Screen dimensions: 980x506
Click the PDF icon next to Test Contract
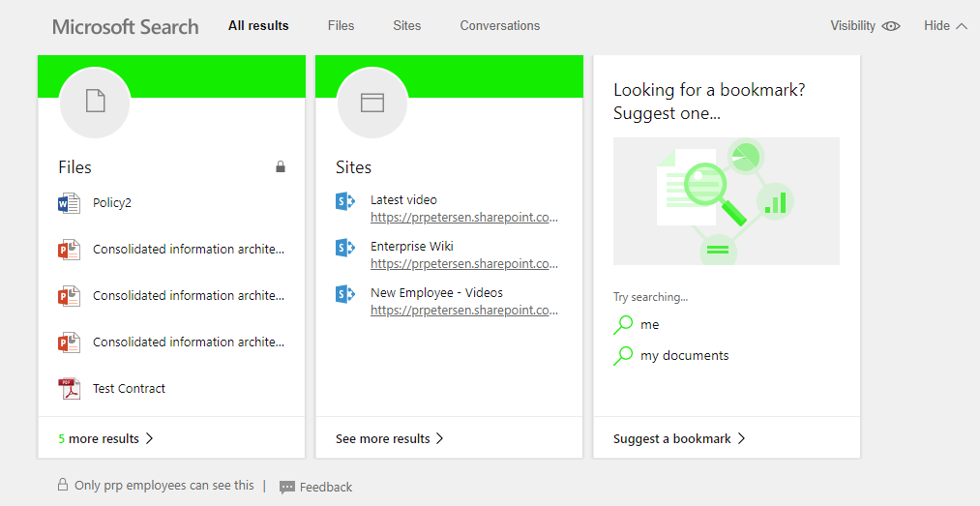69,389
